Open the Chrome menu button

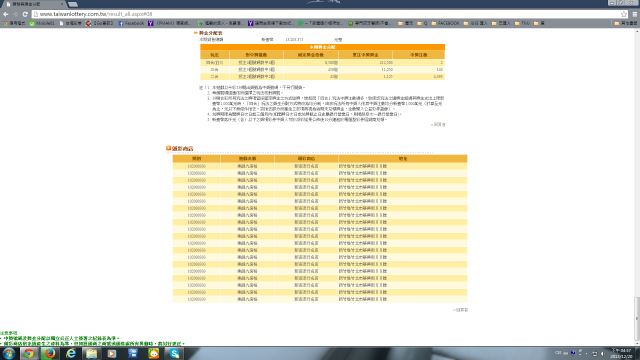pos(635,14)
